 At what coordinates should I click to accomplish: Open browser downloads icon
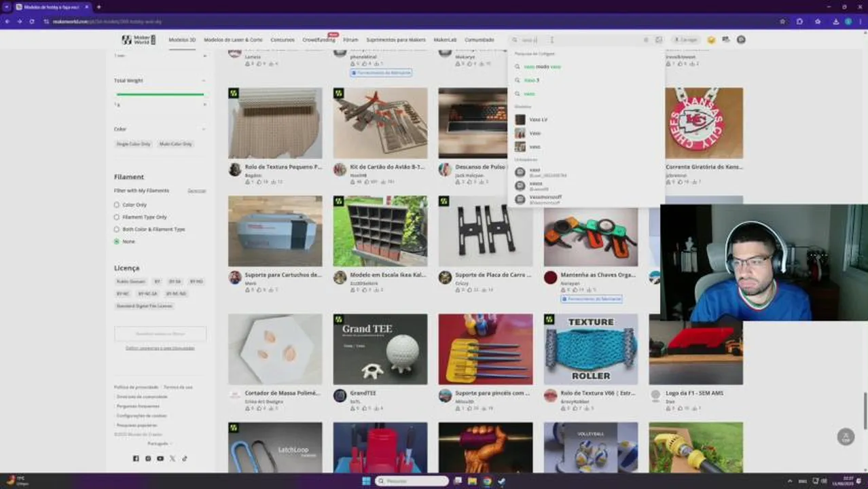tap(835, 21)
